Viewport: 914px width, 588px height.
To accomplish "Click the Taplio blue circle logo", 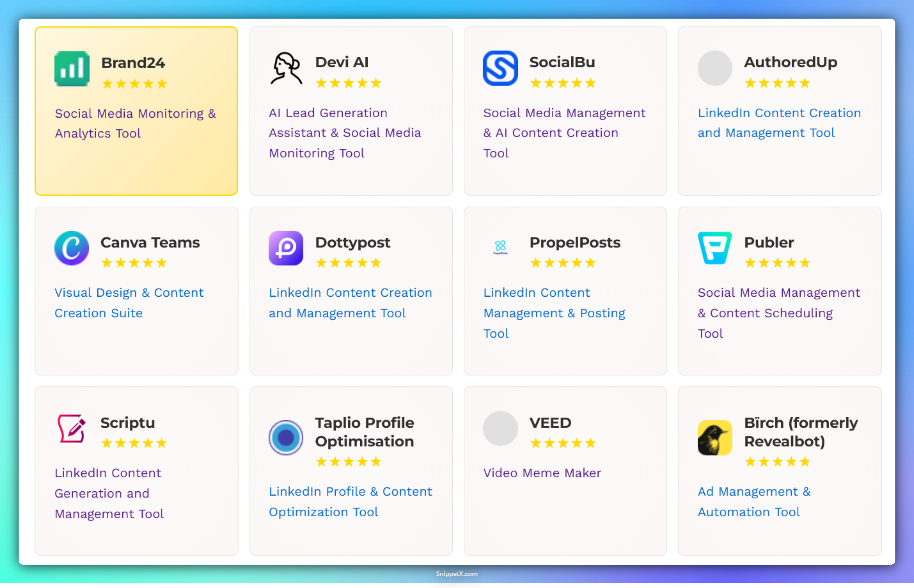I will [286, 438].
